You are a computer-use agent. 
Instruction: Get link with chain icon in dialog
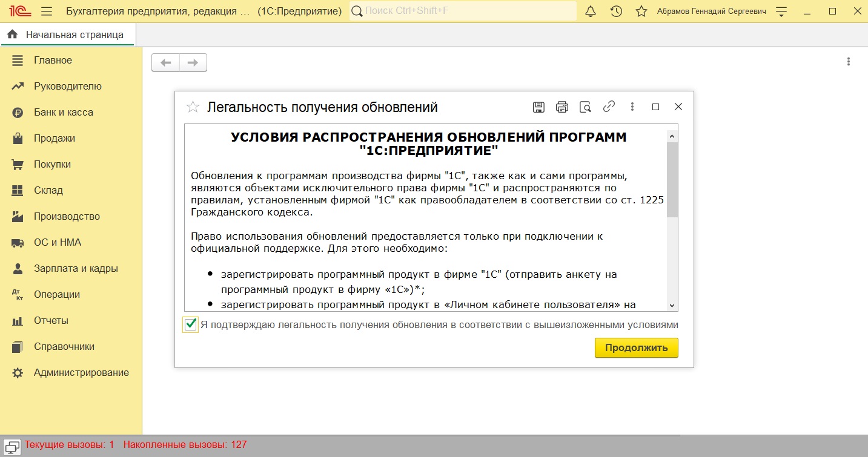pyautogui.click(x=609, y=107)
